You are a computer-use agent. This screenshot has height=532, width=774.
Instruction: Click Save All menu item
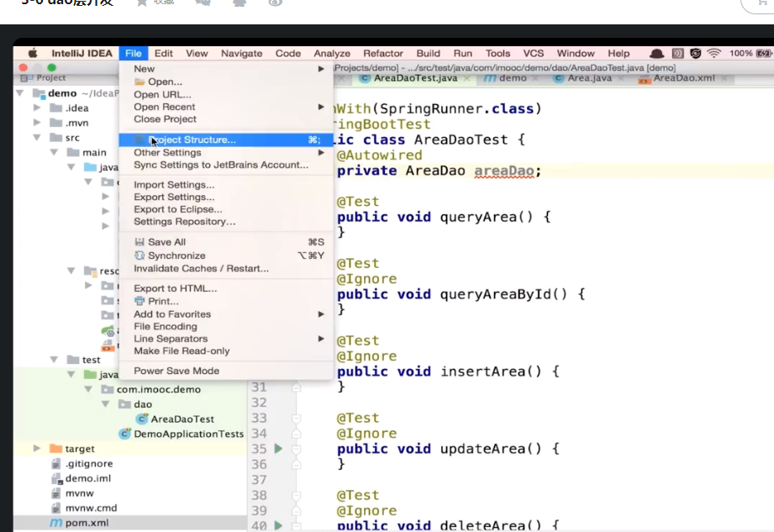pos(226,242)
